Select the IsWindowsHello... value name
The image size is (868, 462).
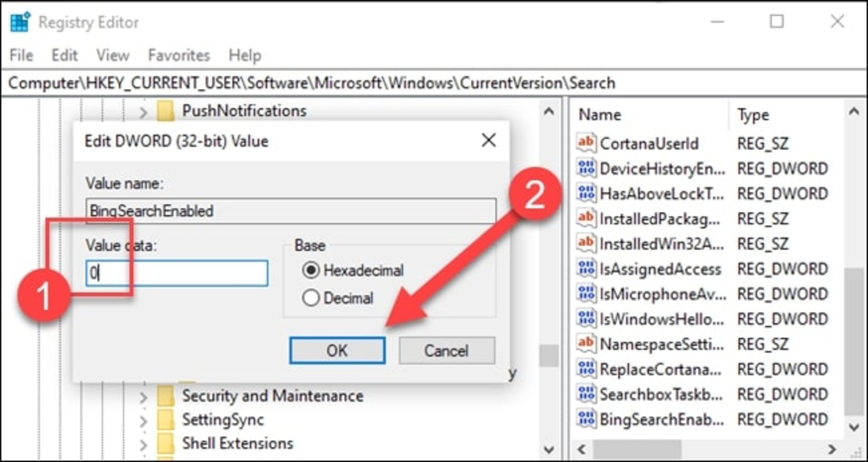coord(662,320)
